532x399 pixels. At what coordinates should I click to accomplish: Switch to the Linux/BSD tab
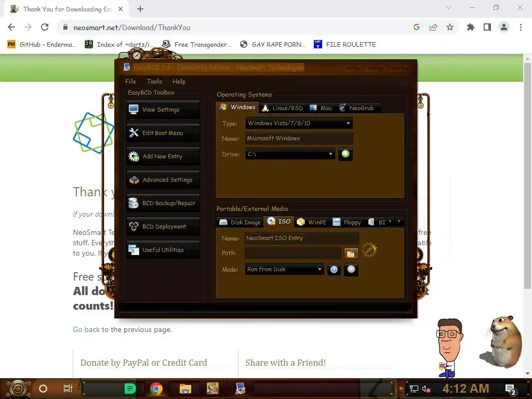(283, 108)
